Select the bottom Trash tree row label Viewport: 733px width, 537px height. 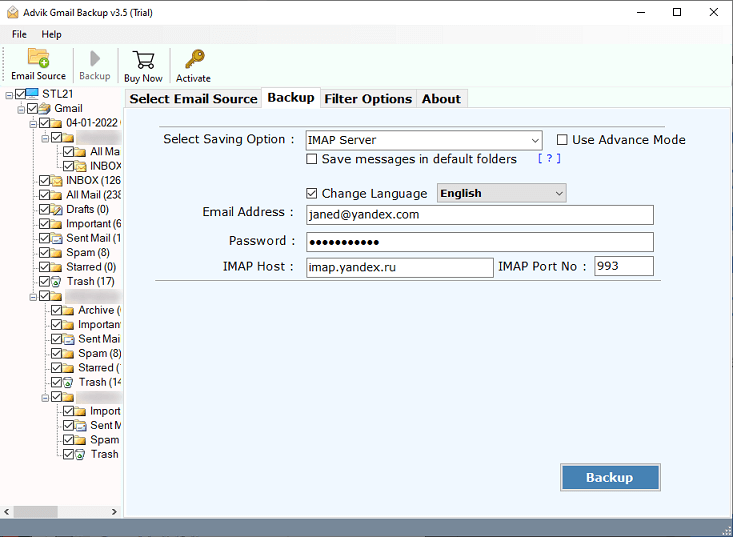[105, 454]
